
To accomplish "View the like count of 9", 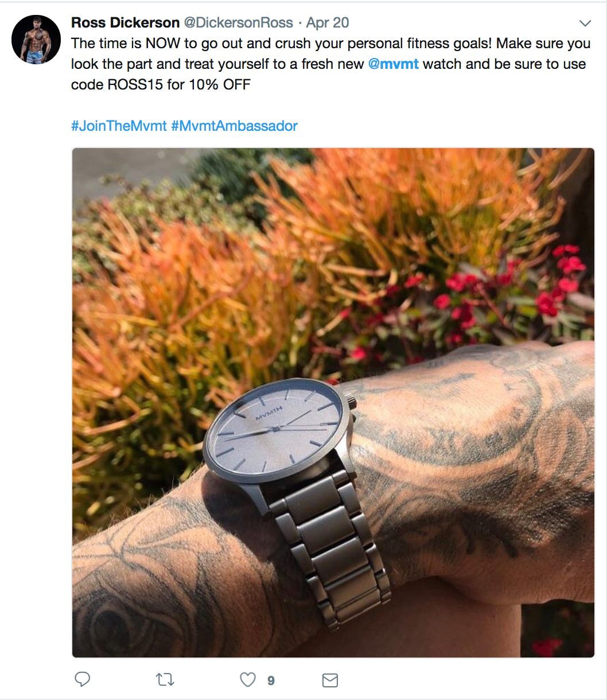I will (271, 680).
